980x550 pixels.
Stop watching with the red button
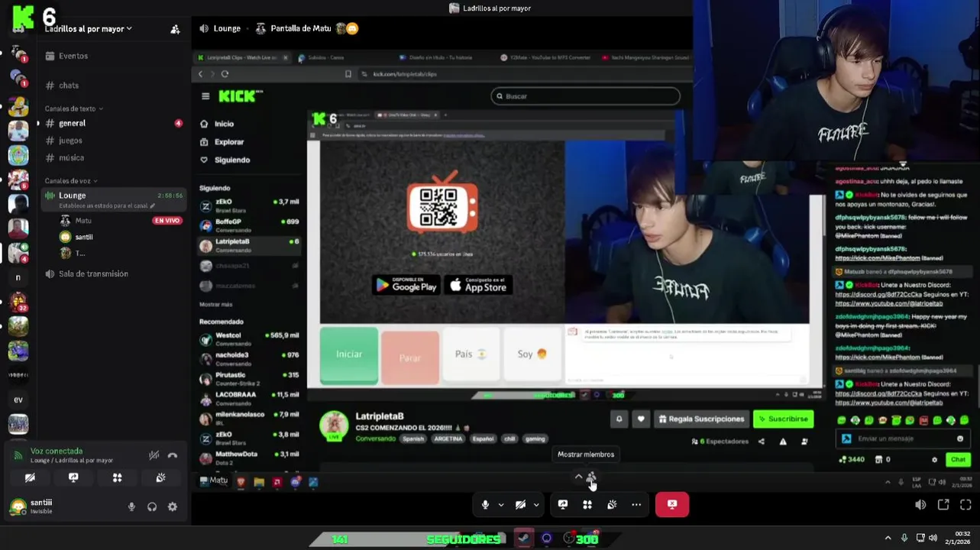click(x=672, y=504)
